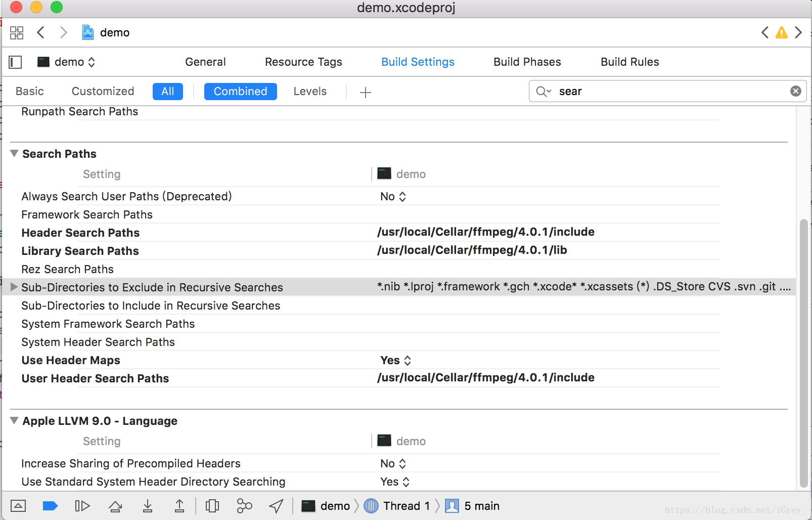
Task: Select the Build Settings tab
Action: click(418, 62)
